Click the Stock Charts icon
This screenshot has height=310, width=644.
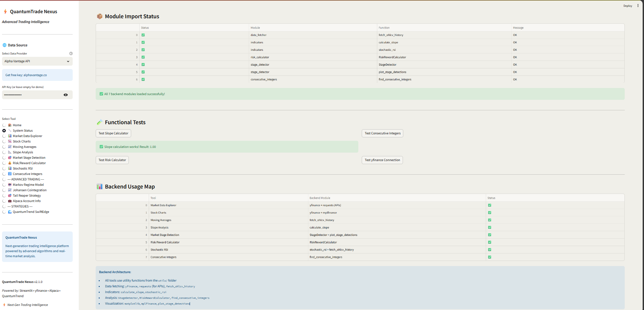tap(10, 141)
